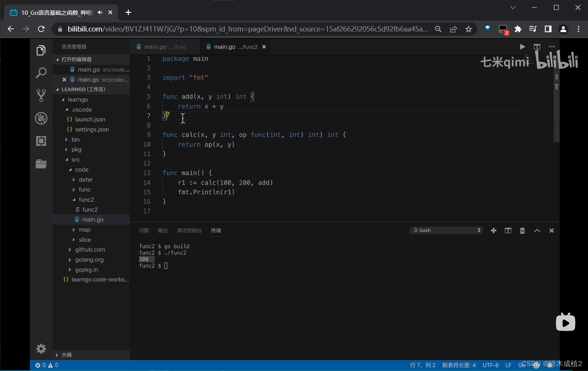Expand the bin folder

coord(91,140)
